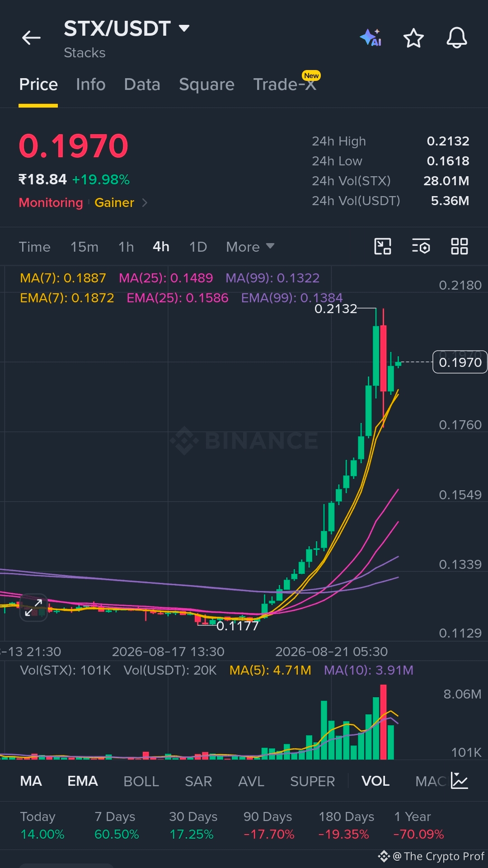Viewport: 488px width, 868px height.
Task: Tap the 24h Low value 0.1618
Action: (x=448, y=161)
